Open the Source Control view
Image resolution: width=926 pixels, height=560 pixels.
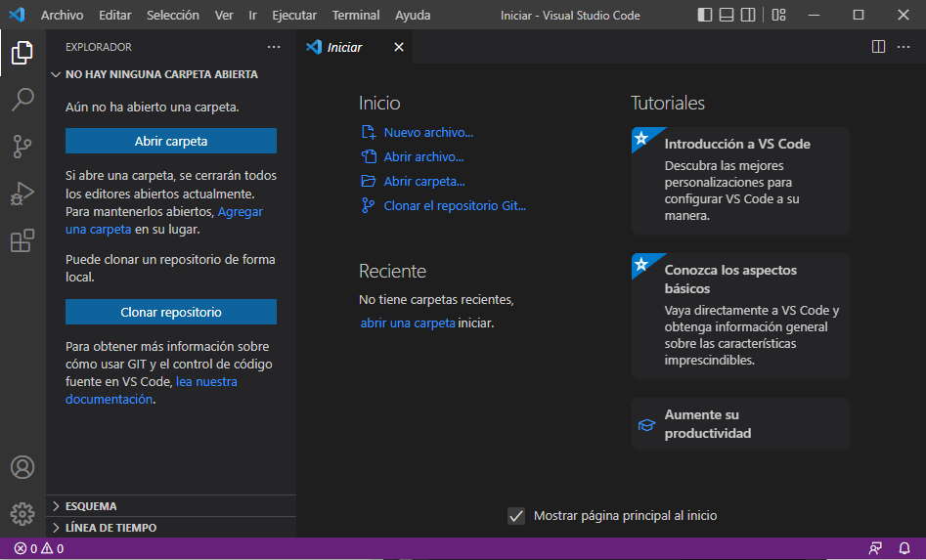pos(22,147)
